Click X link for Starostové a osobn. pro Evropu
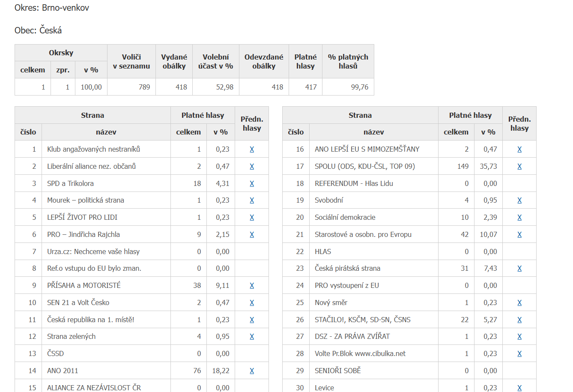Screen dimensions: 573x392 pyautogui.click(x=519, y=234)
